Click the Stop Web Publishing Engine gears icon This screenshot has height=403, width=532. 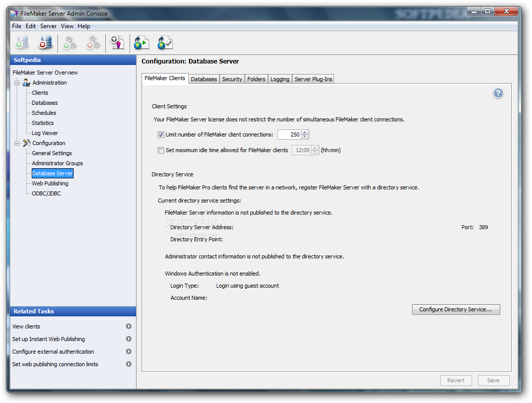tap(93, 43)
